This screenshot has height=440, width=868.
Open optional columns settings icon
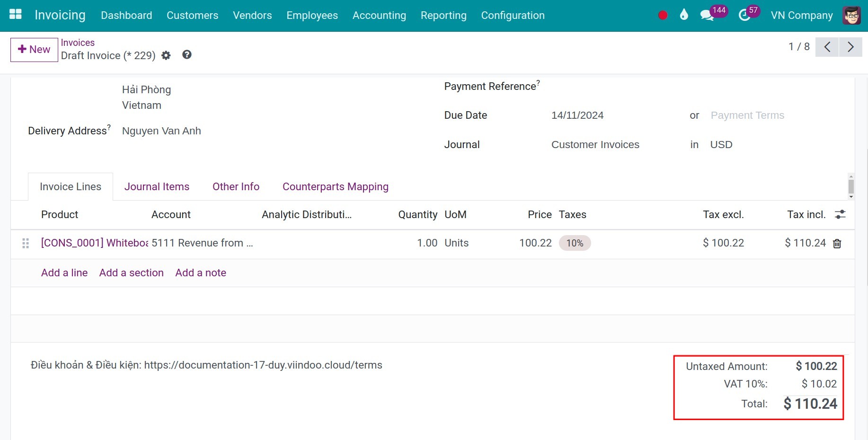[x=840, y=214]
